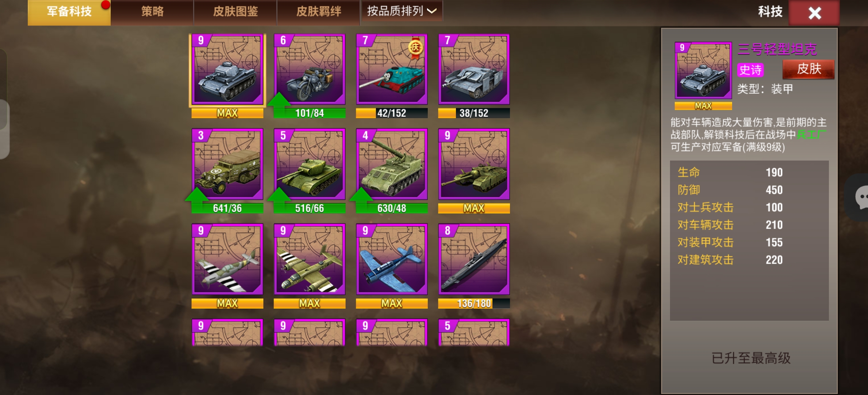The width and height of the screenshot is (868, 395).
Task: Select the level 3 half-track truck card
Action: [227, 164]
